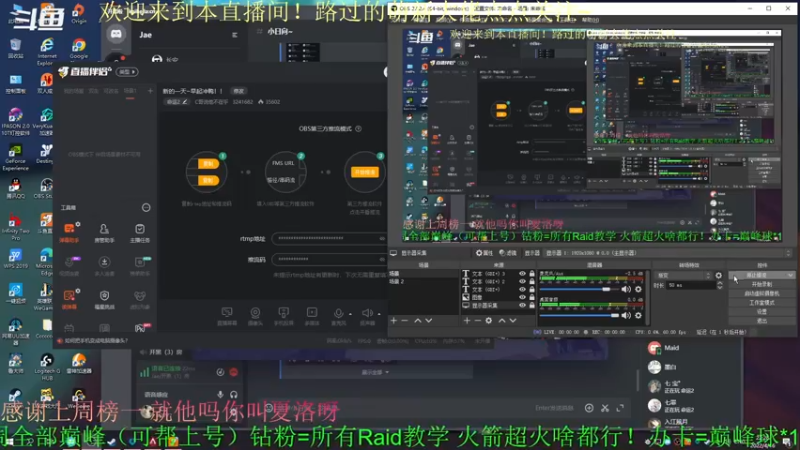Open GeForce Experience desktop shortcut
The image size is (800, 450).
15,158
